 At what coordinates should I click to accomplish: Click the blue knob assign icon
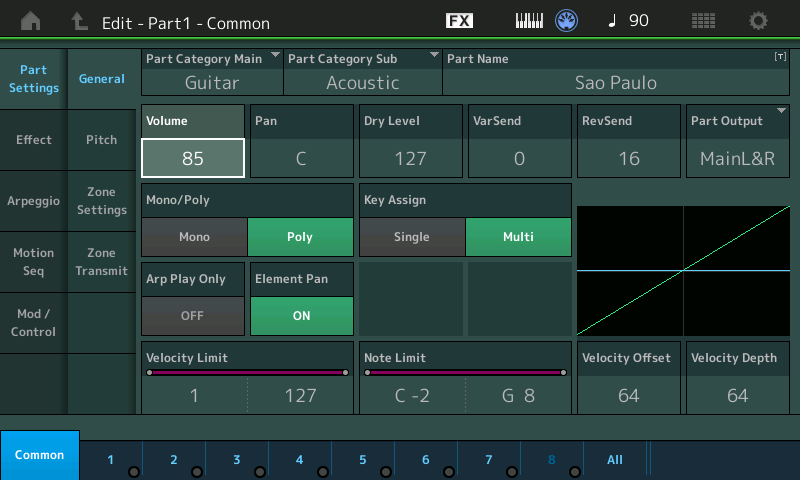tap(566, 21)
